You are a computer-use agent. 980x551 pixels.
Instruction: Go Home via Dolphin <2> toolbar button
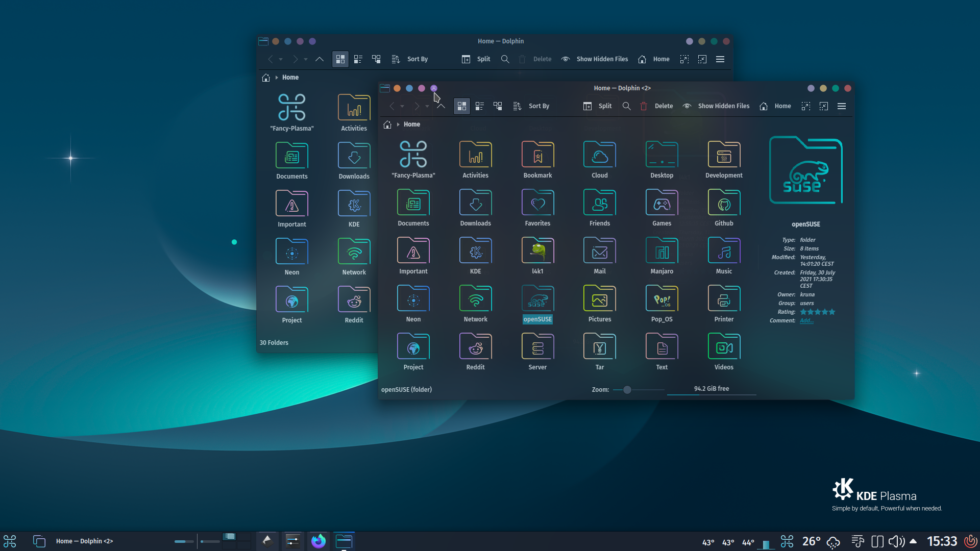775,106
